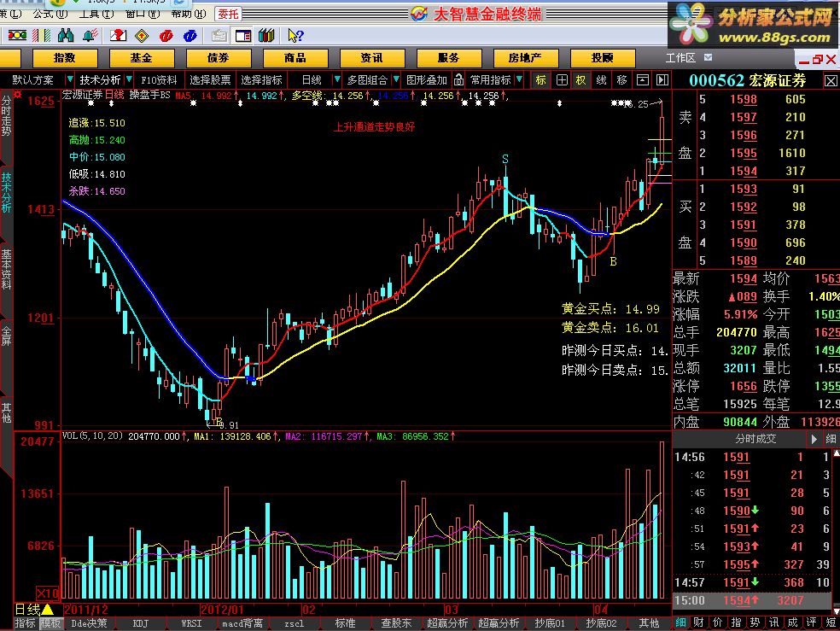The height and width of the screenshot is (631, 840).
Task: Open the 服务 yellow tab
Action: pos(449,58)
